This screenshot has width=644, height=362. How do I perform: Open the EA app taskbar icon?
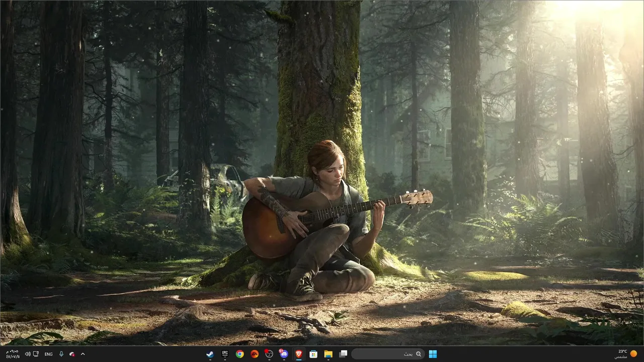pos(255,354)
